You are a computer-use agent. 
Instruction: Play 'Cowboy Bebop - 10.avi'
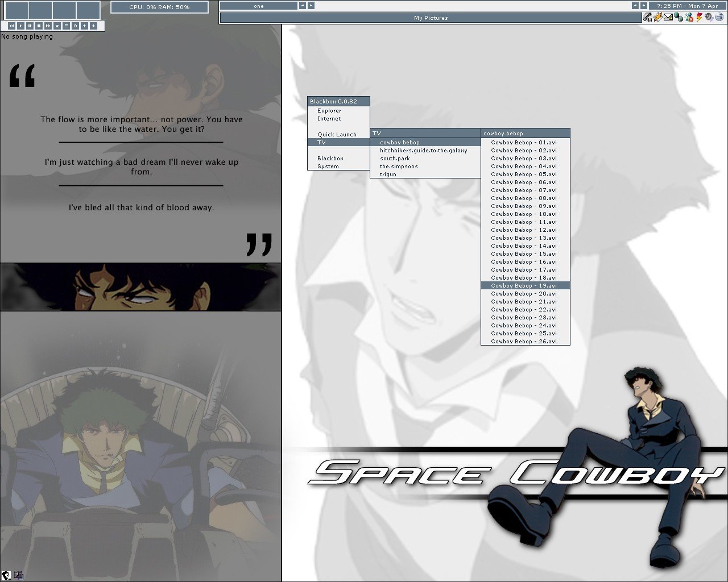[x=525, y=214]
